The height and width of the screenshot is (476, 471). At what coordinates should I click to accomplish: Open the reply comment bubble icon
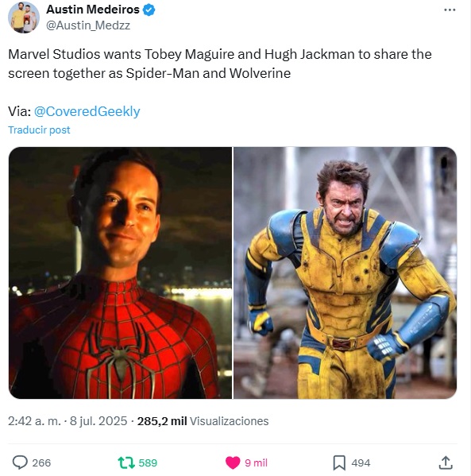pos(20,462)
